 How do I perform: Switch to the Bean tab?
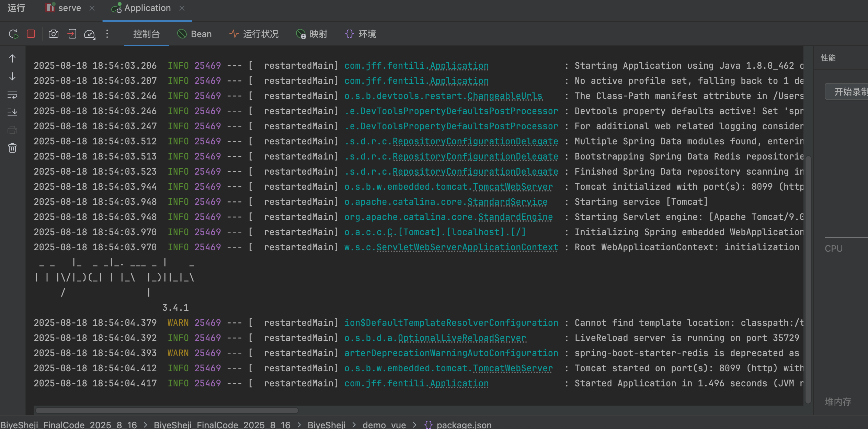[x=195, y=34]
